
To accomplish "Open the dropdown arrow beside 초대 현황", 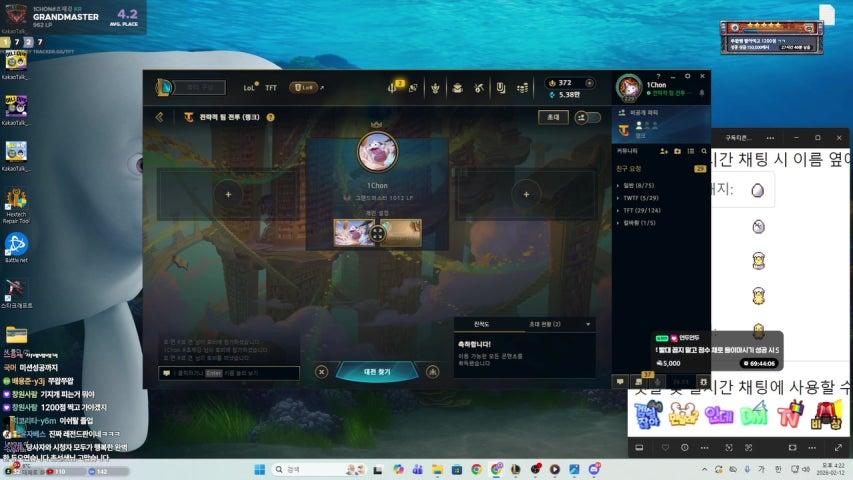I will pyautogui.click(x=588, y=324).
